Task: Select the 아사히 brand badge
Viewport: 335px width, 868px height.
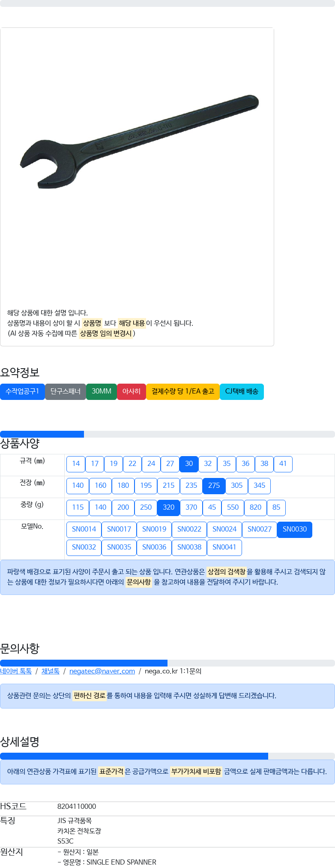Action: tap(132, 391)
